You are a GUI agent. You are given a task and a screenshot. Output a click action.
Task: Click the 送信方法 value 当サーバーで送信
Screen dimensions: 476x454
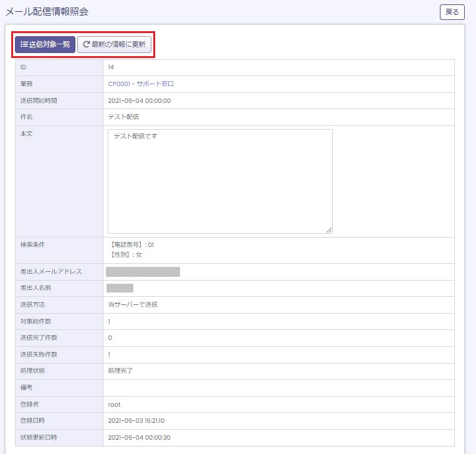[132, 305]
